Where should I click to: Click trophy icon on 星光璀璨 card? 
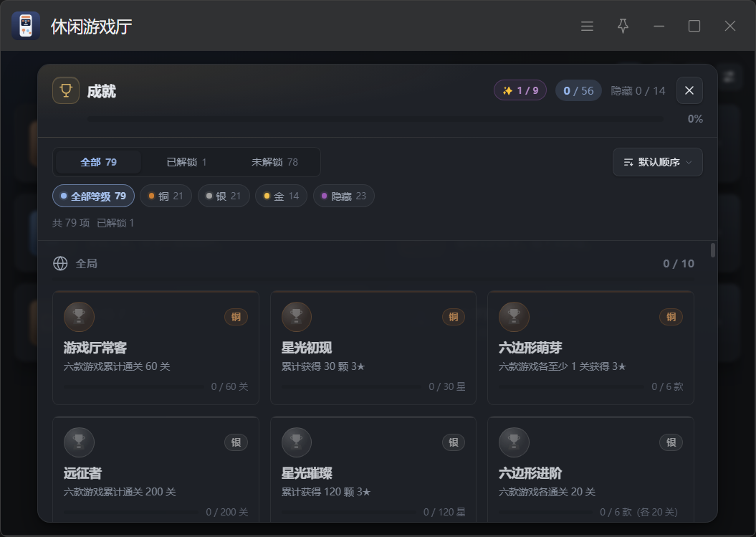pos(297,442)
